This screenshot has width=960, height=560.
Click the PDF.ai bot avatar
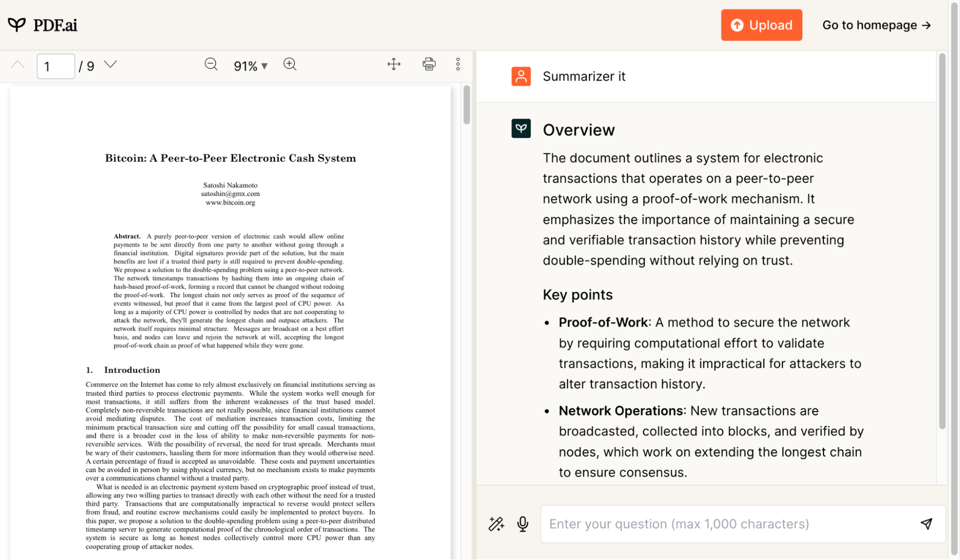pyautogui.click(x=521, y=129)
